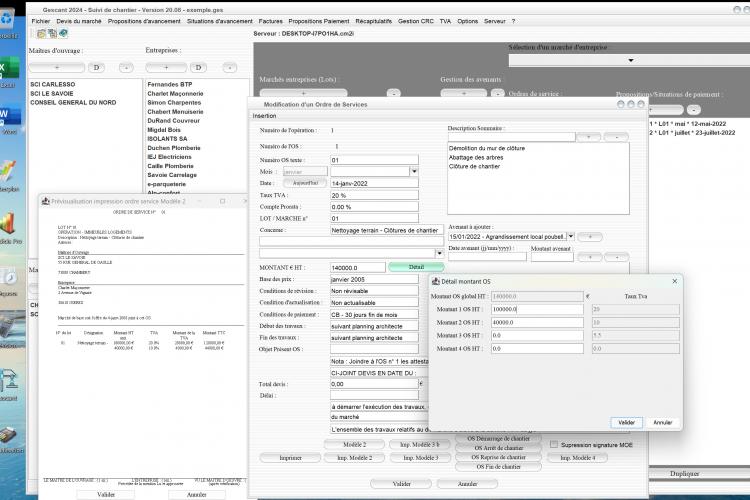The height and width of the screenshot is (500, 750).
Task: Click Annuler in the preview window
Action: click(197, 495)
